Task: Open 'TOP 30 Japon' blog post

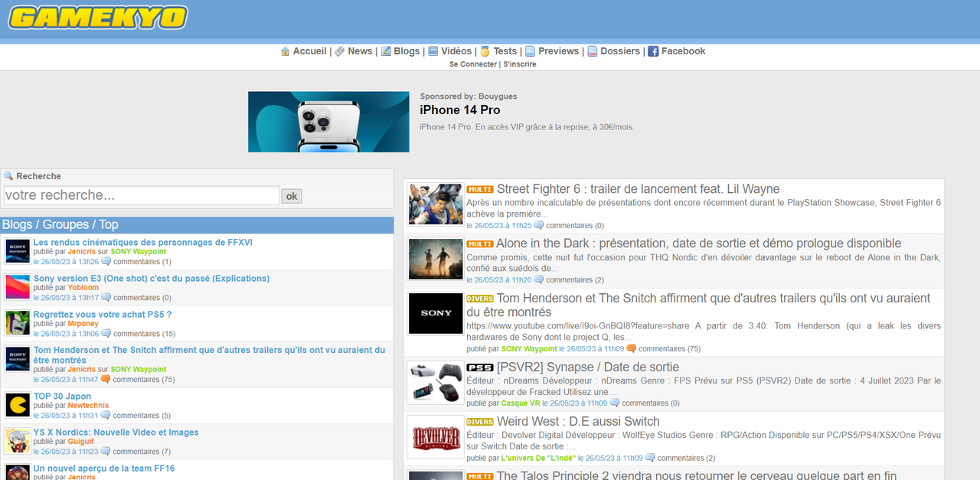Action: (x=62, y=397)
